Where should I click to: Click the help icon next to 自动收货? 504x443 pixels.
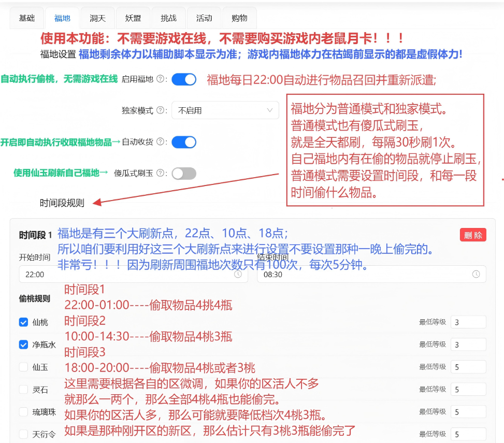click(x=160, y=142)
